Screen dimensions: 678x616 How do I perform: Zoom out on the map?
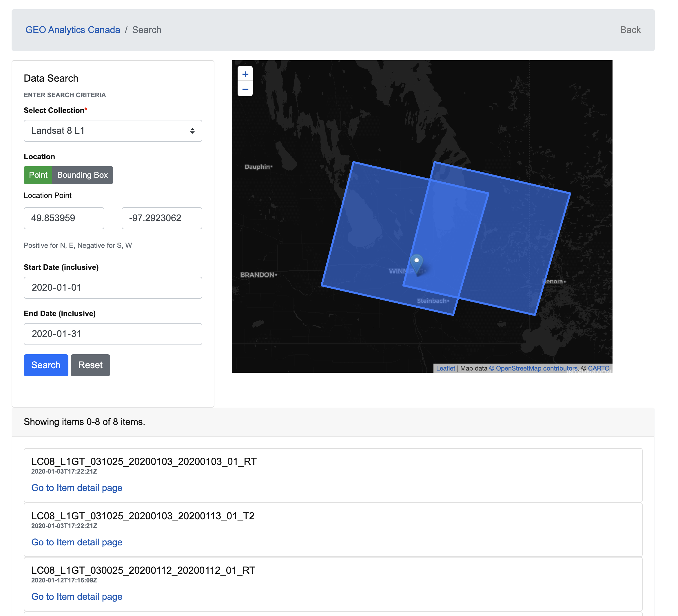point(245,89)
